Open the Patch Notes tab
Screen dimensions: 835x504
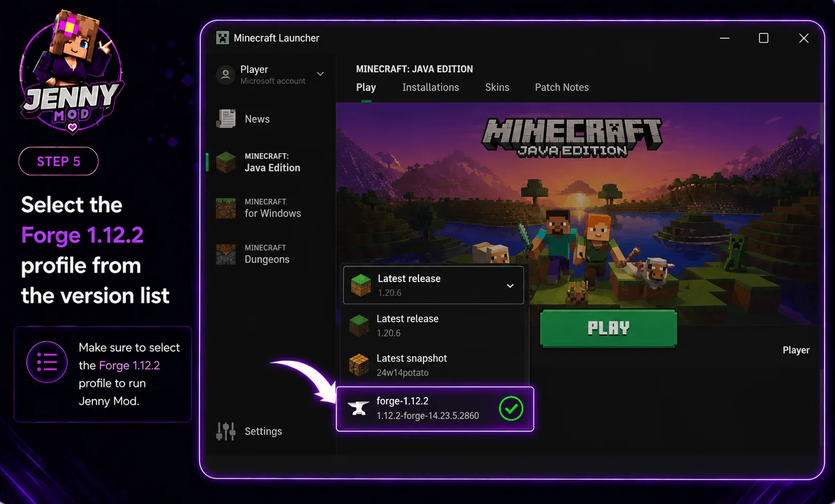click(562, 87)
